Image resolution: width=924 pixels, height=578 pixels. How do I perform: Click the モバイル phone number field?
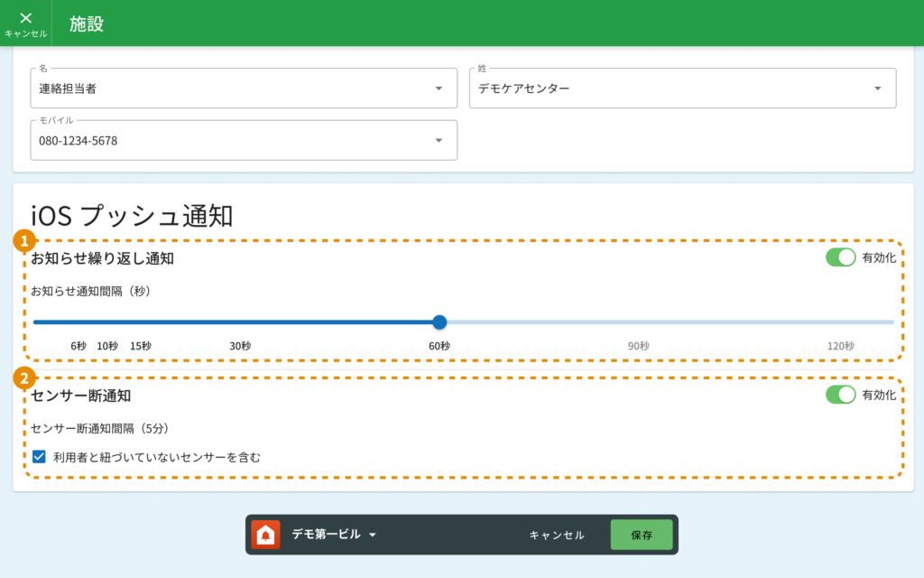tap(226, 141)
